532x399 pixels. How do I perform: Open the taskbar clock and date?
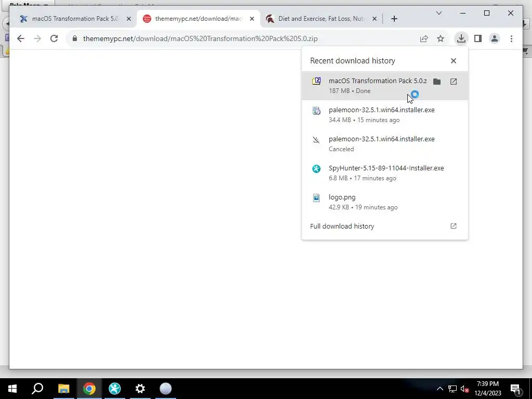pos(488,389)
